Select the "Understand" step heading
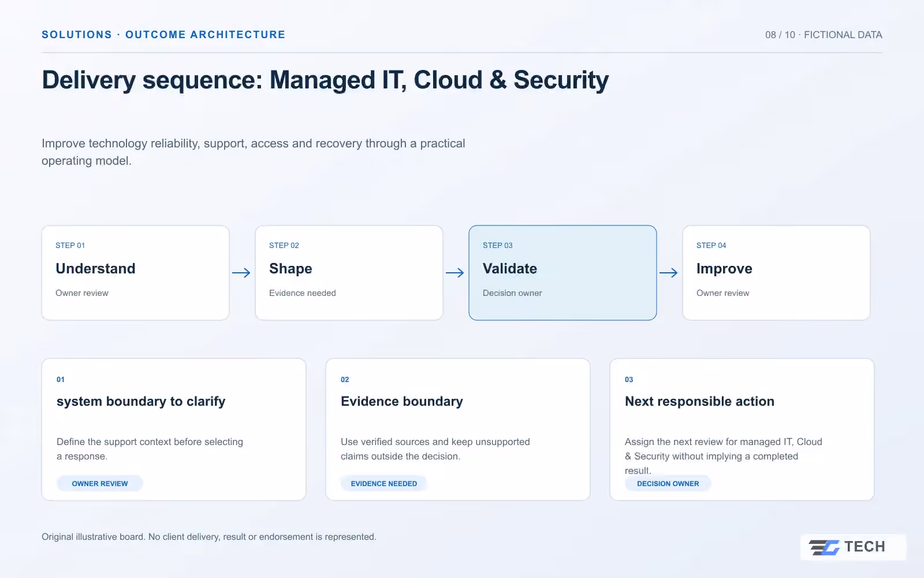The height and width of the screenshot is (578, 924). coord(95,269)
